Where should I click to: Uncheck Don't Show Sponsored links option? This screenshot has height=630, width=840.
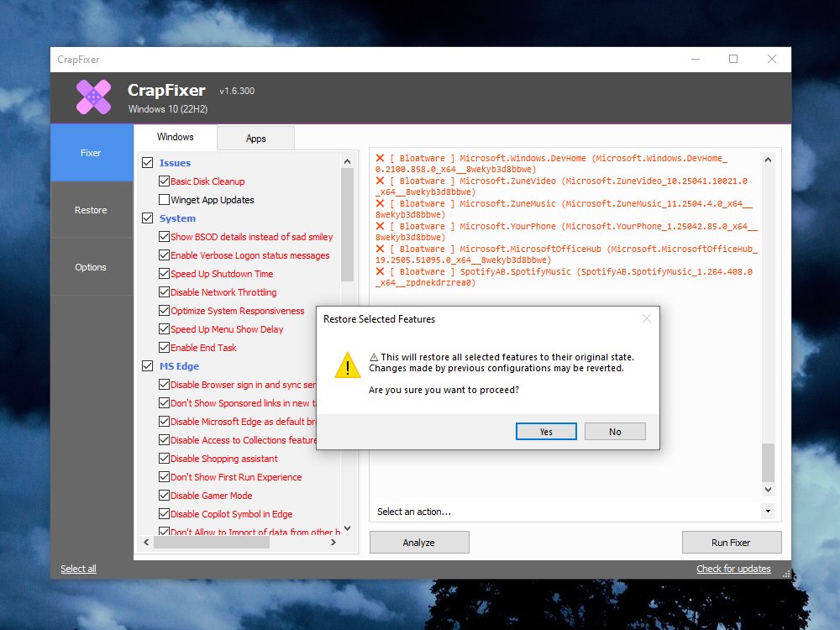pos(164,403)
